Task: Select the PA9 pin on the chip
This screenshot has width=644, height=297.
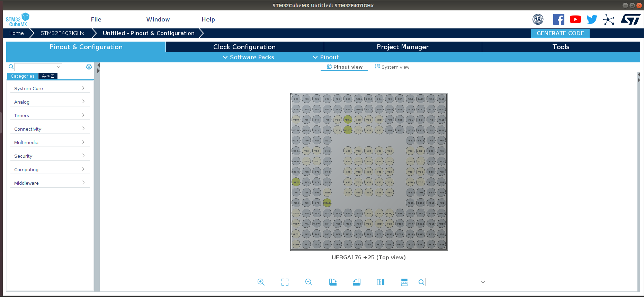Action: [x=441, y=141]
